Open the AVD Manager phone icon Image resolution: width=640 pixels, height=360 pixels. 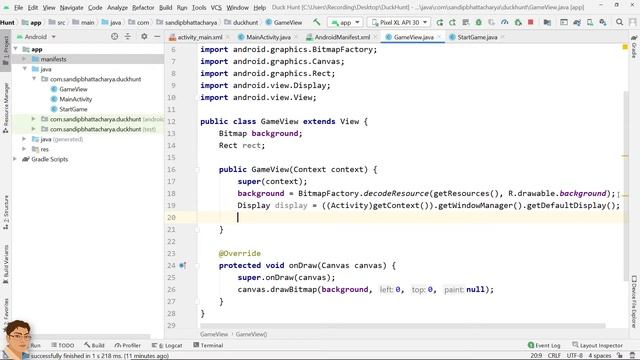click(x=590, y=22)
